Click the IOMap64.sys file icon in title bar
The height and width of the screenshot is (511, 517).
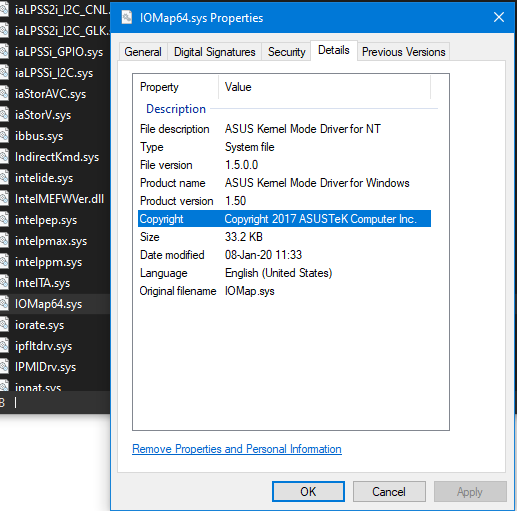point(127,17)
